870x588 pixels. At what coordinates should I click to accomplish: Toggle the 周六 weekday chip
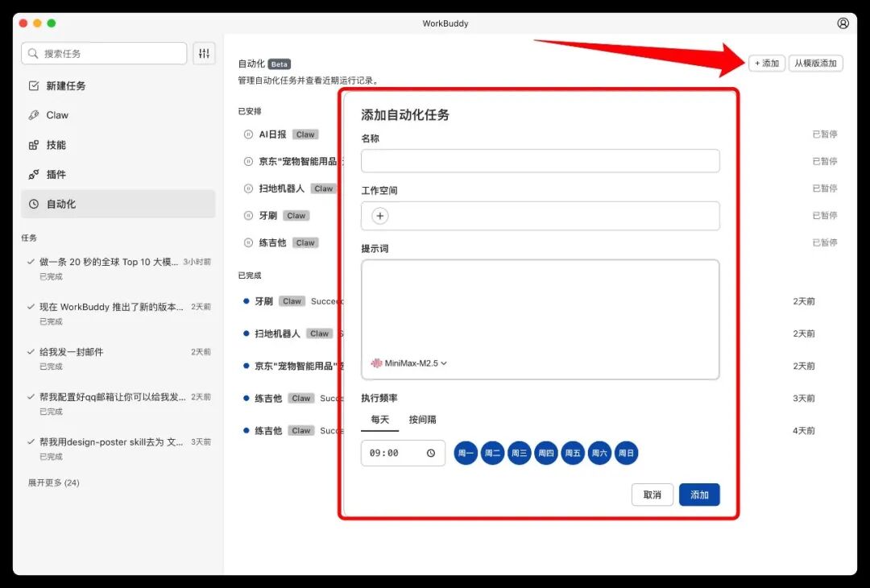[599, 453]
